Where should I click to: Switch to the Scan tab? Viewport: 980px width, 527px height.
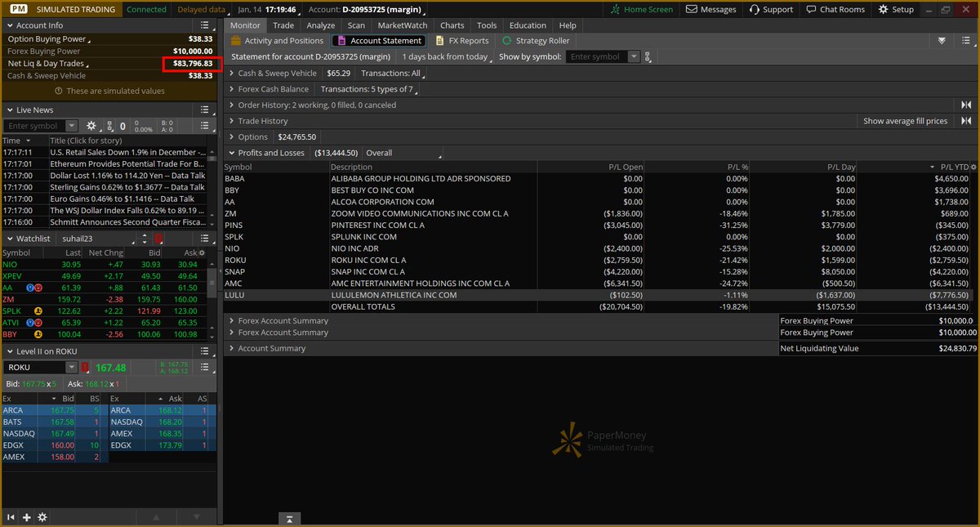coord(356,25)
